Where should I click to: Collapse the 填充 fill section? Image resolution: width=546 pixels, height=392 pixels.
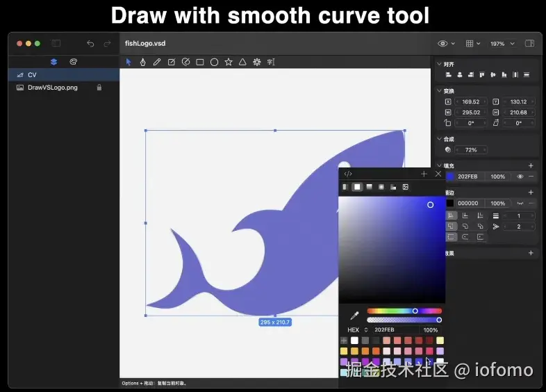pos(439,165)
